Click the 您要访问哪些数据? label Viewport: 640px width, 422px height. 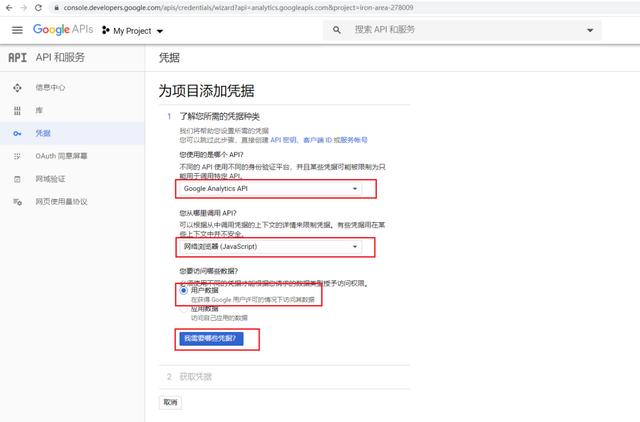click(209, 271)
